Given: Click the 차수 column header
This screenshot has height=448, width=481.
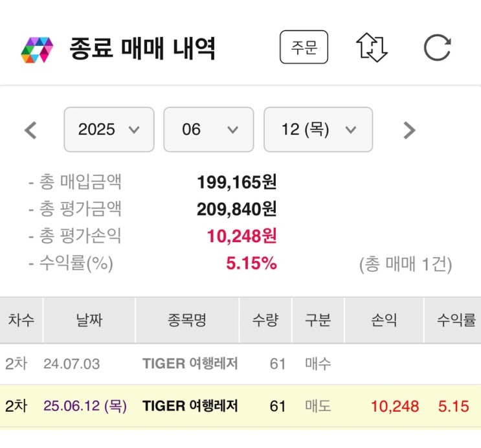Looking at the screenshot, I should pyautogui.click(x=21, y=320).
